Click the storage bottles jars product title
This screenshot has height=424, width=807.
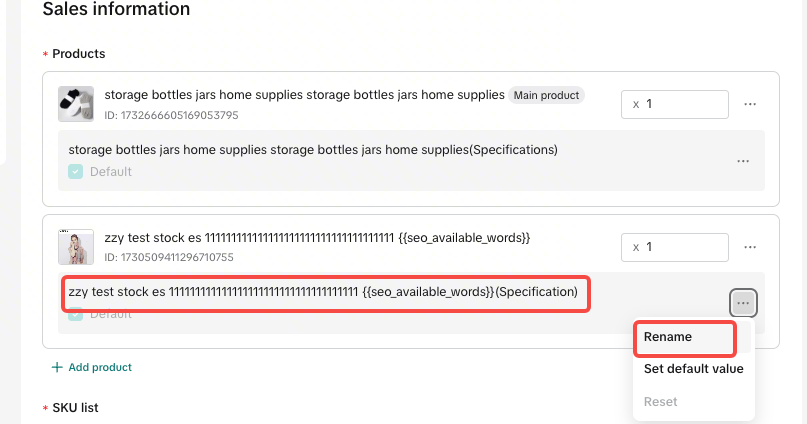[304, 95]
